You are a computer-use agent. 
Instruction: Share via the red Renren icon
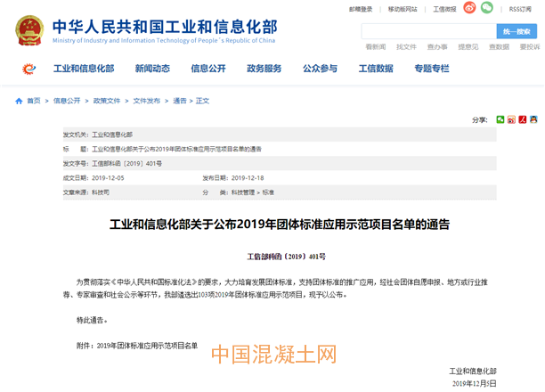tap(523, 119)
